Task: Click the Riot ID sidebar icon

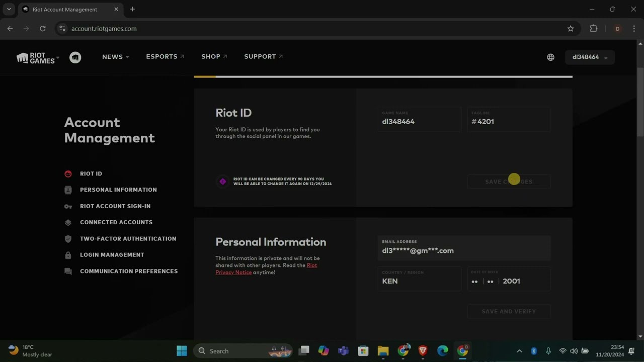Action: [x=68, y=174]
